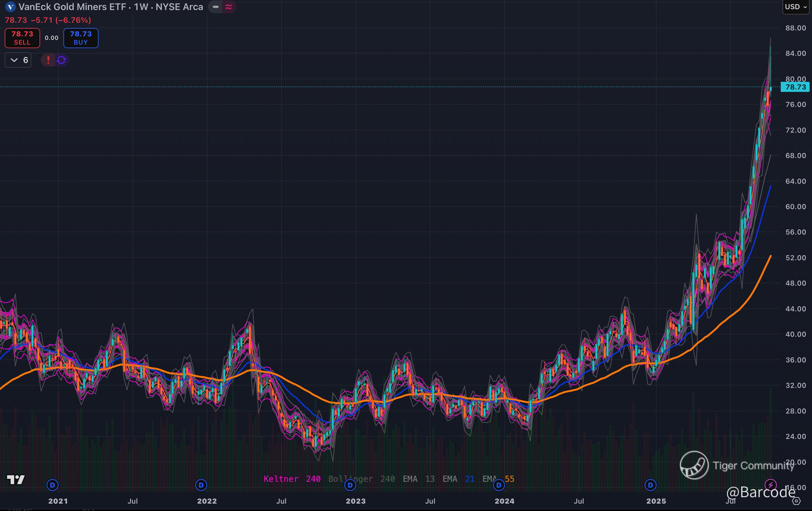This screenshot has width=812, height=511.
Task: Click the gray dash status icon
Action: [x=215, y=7]
